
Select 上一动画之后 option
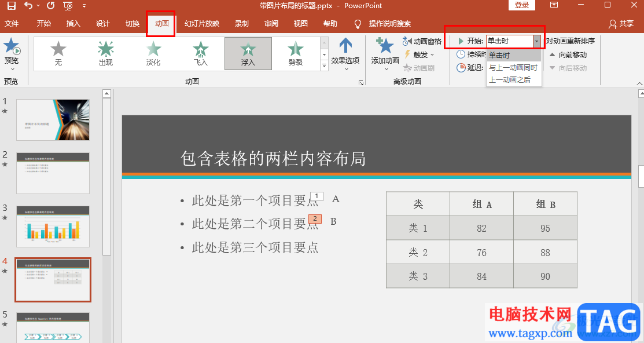coord(514,79)
